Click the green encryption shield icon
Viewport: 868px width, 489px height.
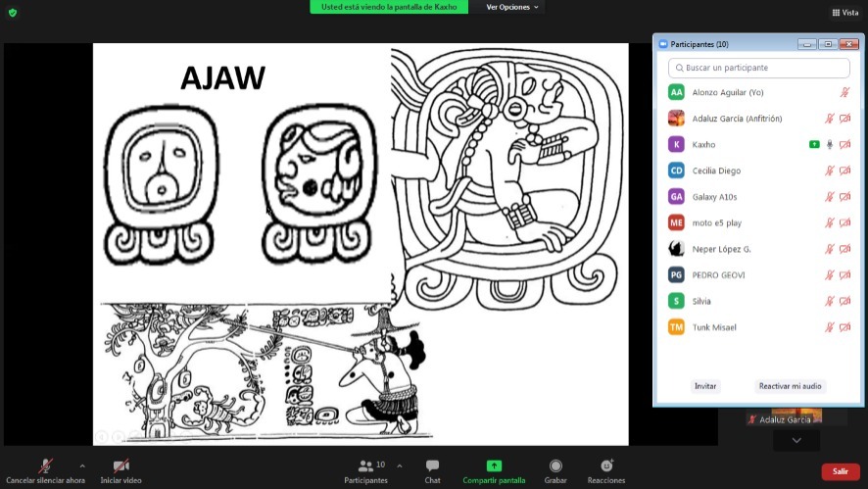click(13, 12)
